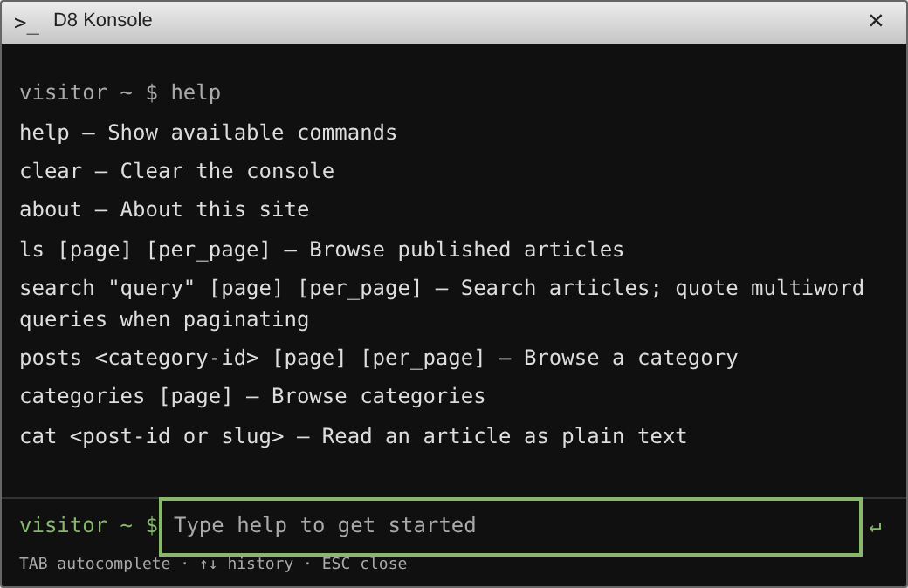Viewport: 908px width, 588px height.
Task: Click "help — Show available commands" line
Action: pyautogui.click(x=208, y=133)
